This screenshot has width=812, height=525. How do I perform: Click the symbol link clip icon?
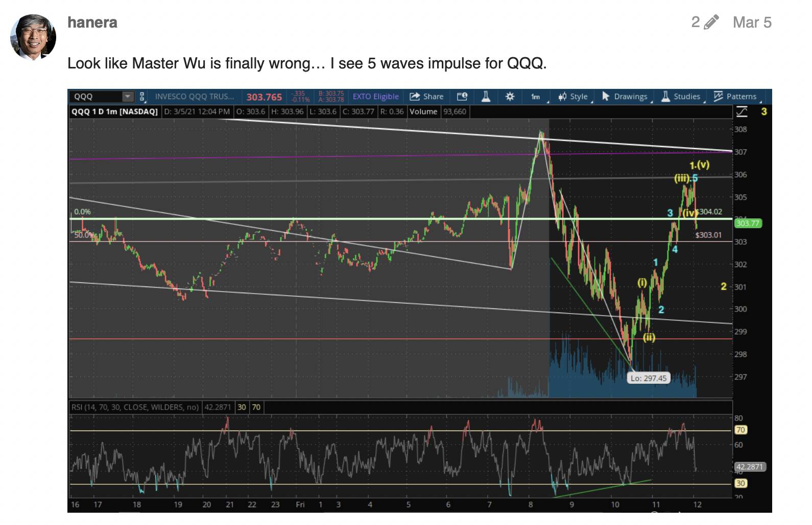pyautogui.click(x=142, y=97)
